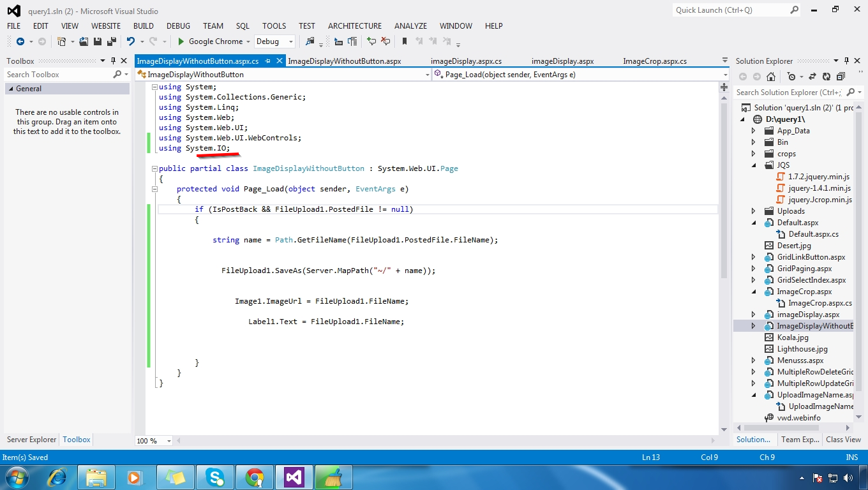Viewport: 868px width, 490px height.
Task: Switch to the ImageCrop.aspx.cs tab
Action: tap(654, 60)
